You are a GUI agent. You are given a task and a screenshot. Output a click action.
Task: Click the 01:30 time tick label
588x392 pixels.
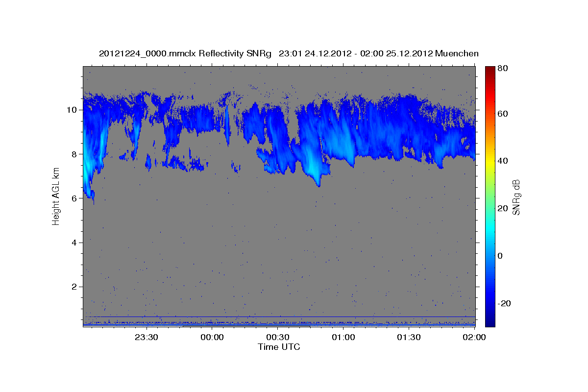[409, 337]
